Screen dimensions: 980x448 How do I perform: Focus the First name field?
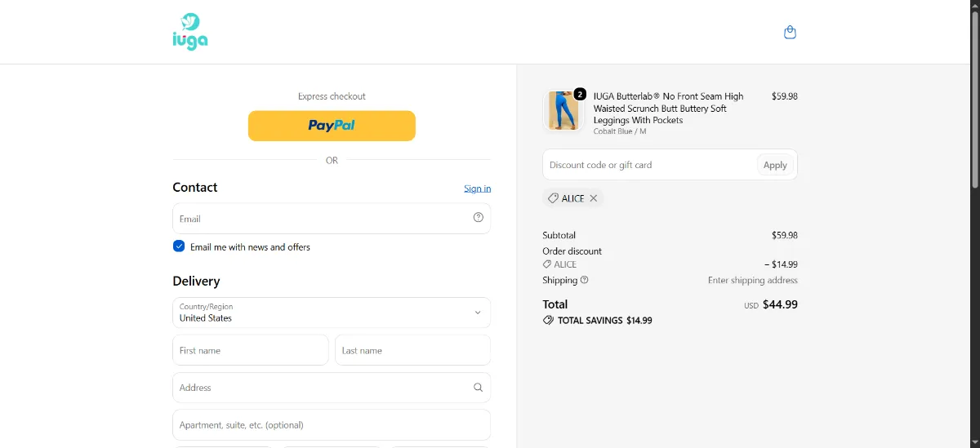point(251,350)
